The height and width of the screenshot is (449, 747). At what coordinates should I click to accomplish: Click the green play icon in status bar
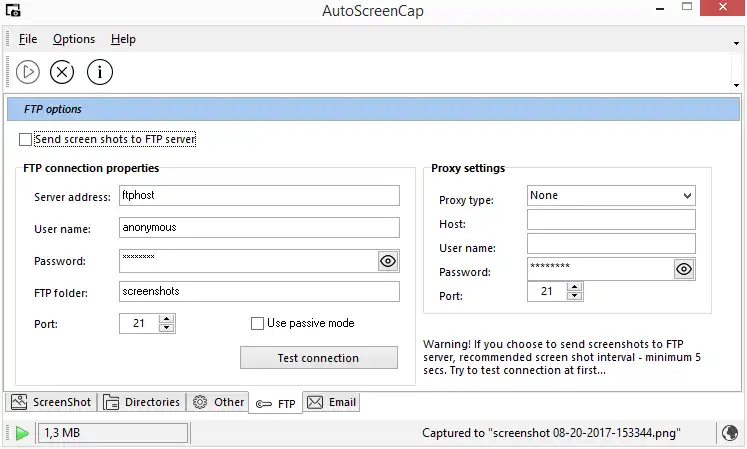click(21, 433)
